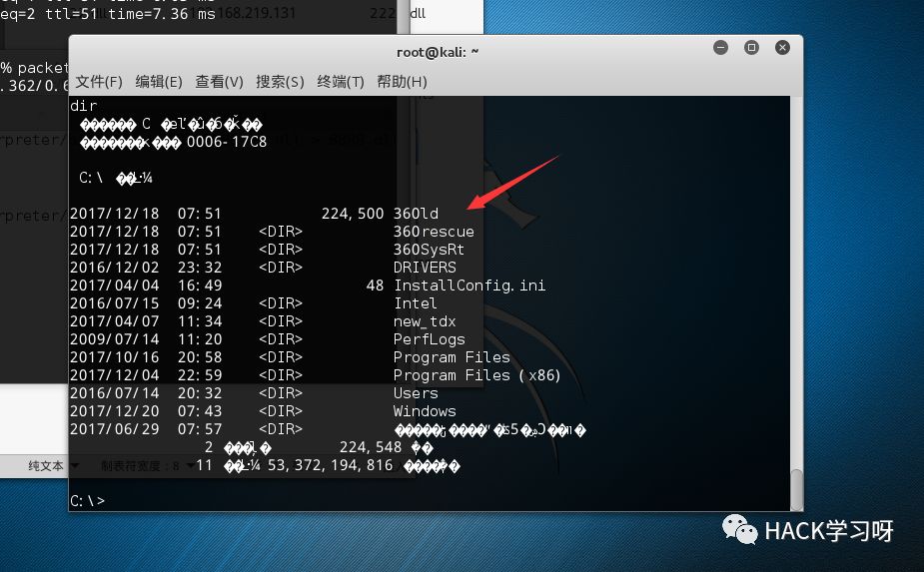924x572 pixels.
Task: Open the 终端(T) menu
Action: pyautogui.click(x=341, y=81)
